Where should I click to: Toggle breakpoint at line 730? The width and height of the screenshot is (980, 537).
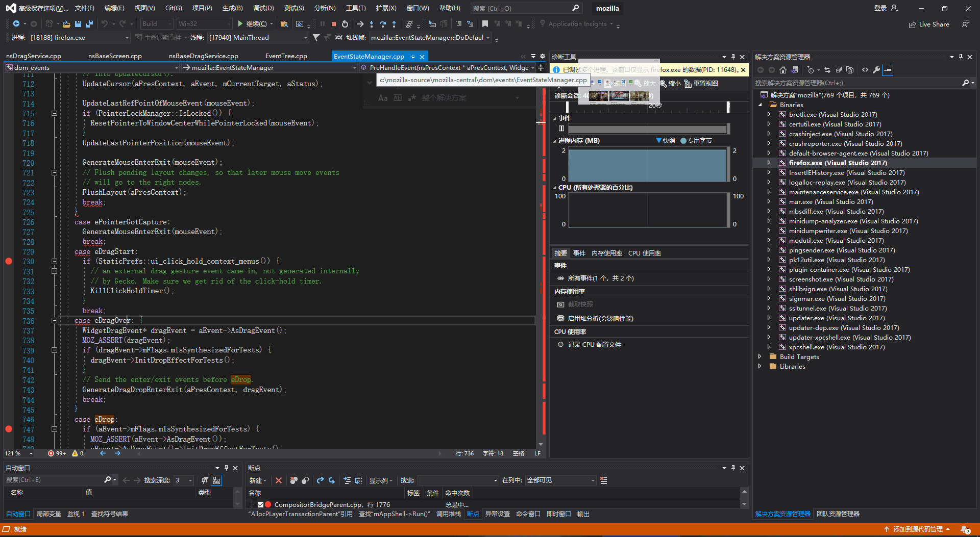[9, 261]
